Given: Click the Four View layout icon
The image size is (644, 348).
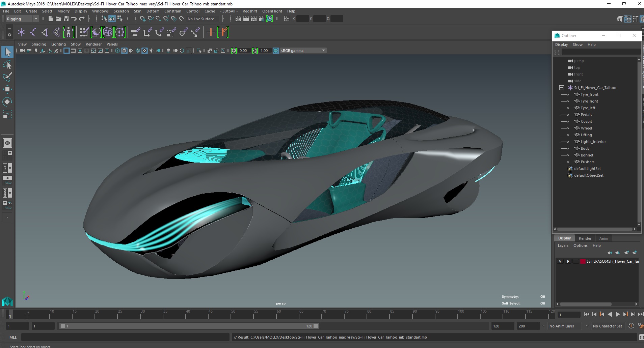Looking at the screenshot, I should (x=7, y=155).
